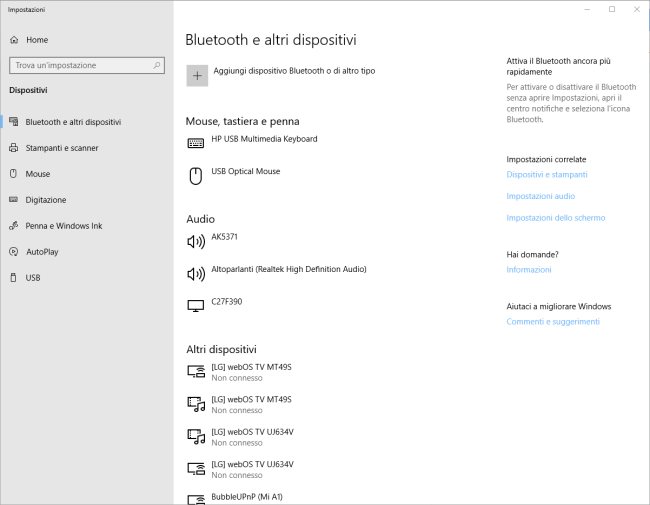Click the AutoPlay sidebar icon

[x=14, y=252]
